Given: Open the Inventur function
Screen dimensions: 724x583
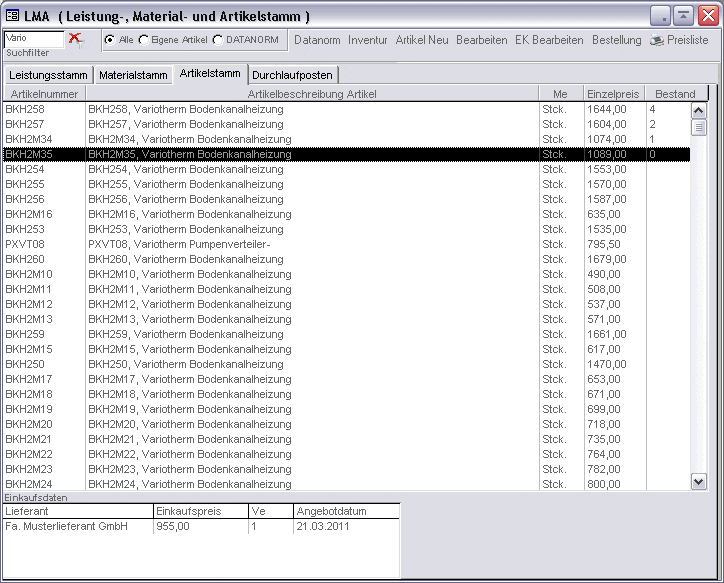Looking at the screenshot, I should [x=368, y=40].
